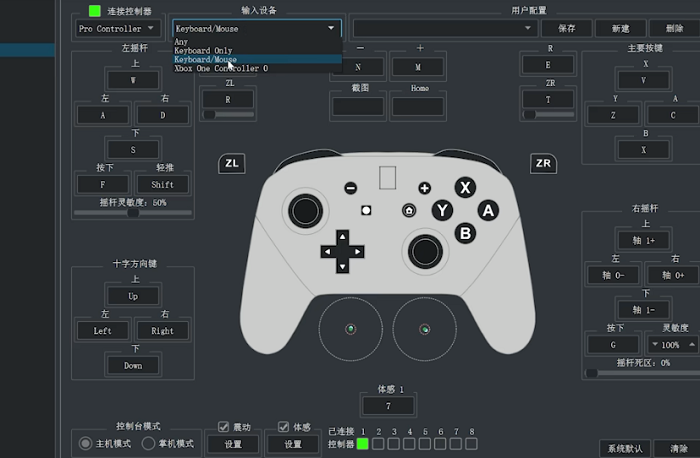Toggle the 体感 checkbox
Viewport: 700px width, 458px height.
tap(284, 427)
